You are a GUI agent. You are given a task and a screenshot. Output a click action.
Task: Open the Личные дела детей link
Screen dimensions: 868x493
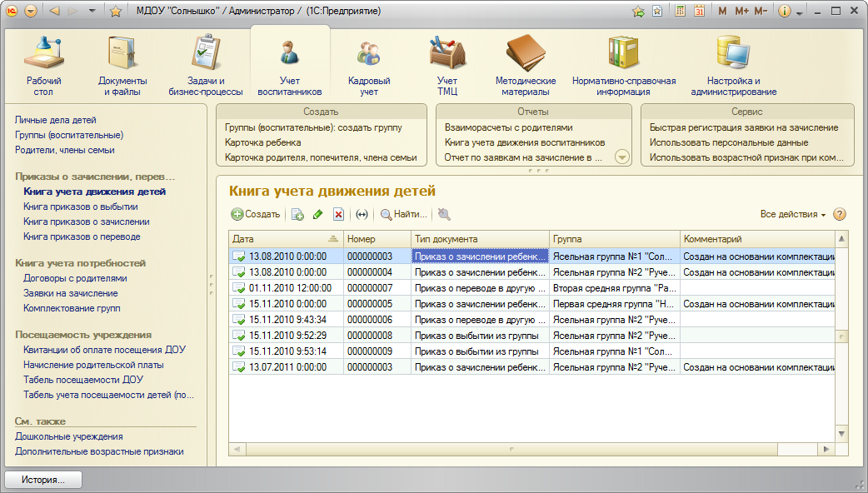tap(55, 120)
